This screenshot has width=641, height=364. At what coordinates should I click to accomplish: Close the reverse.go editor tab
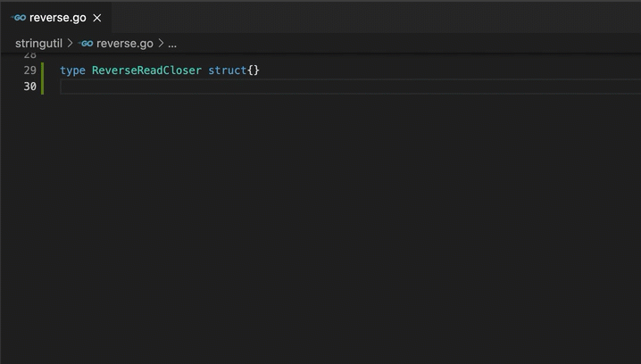[x=97, y=18]
